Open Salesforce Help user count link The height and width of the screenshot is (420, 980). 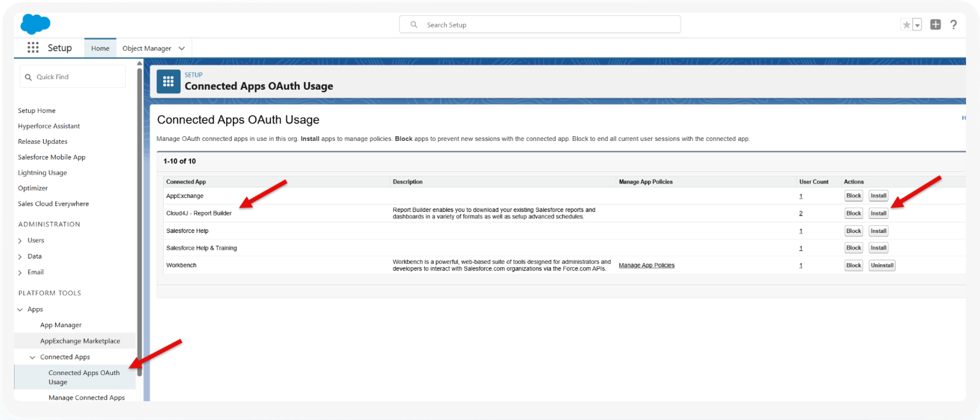click(801, 231)
